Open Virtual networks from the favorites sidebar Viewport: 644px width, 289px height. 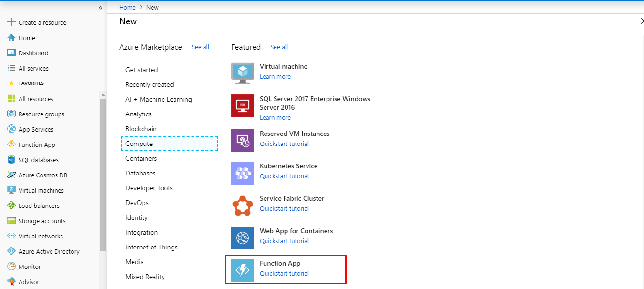coord(10,236)
